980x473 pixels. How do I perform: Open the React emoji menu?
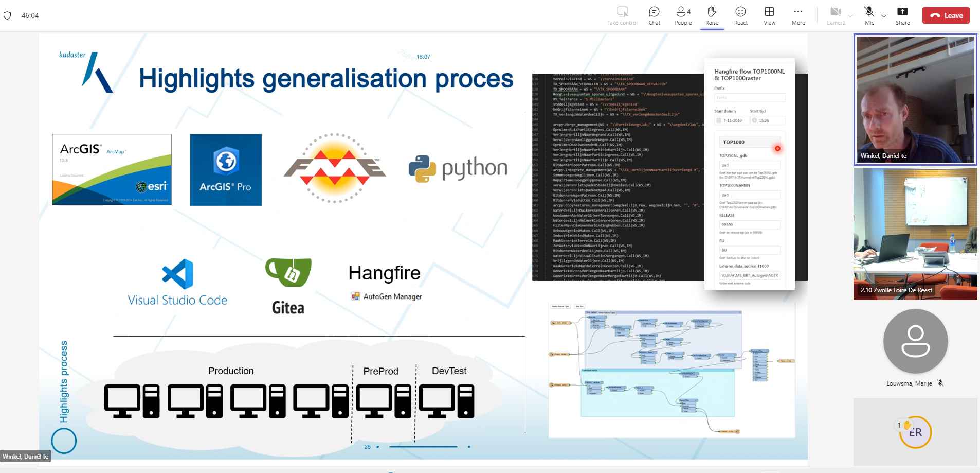740,15
